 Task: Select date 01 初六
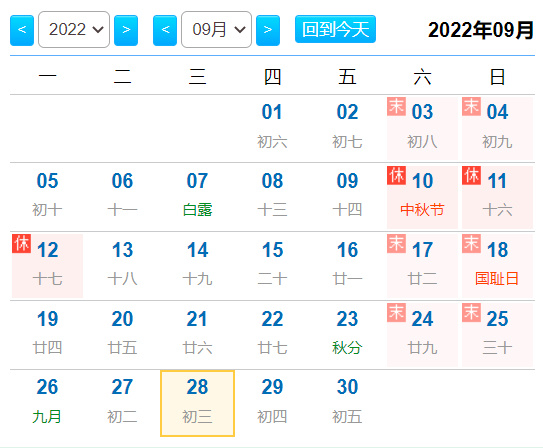point(272,128)
